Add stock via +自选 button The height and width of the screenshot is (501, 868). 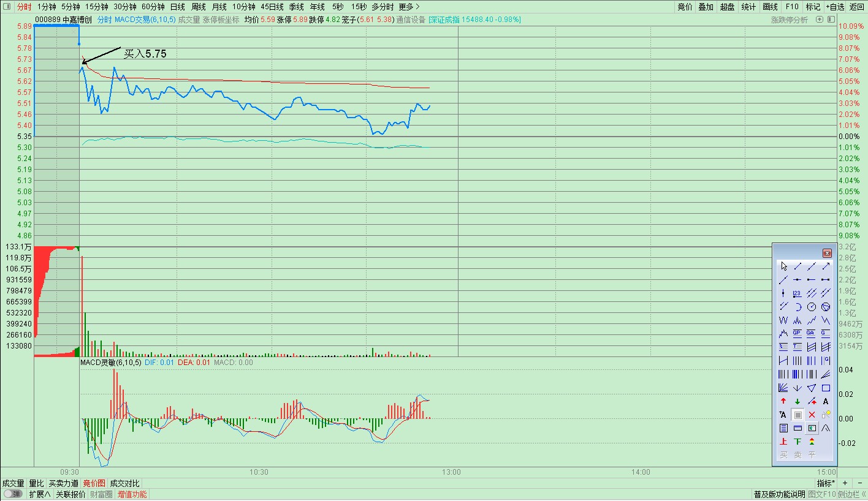click(834, 7)
